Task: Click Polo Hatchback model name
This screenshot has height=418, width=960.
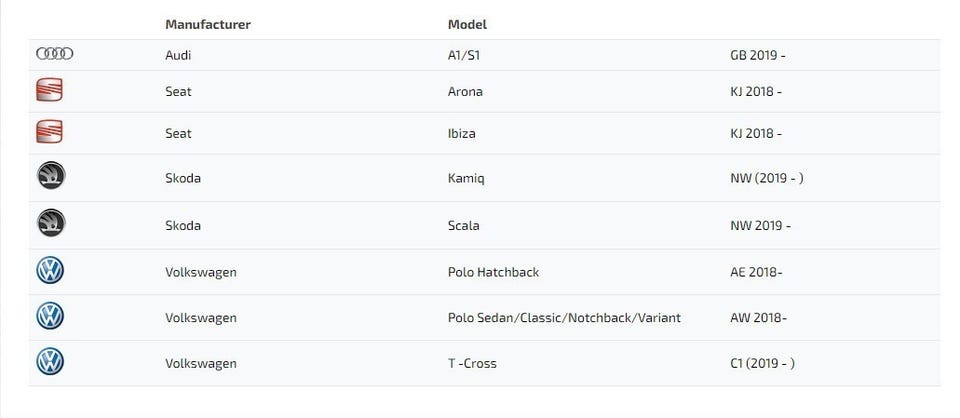Action: 493,272
